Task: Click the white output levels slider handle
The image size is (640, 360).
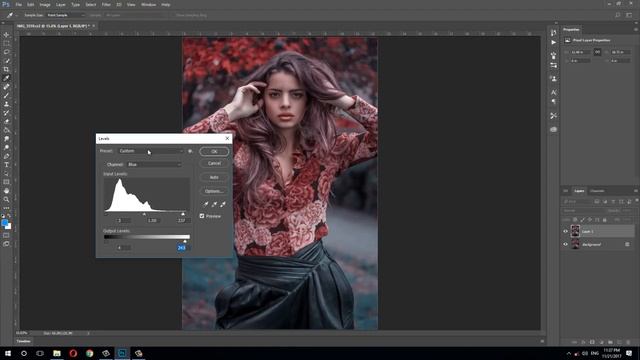Action: pyautogui.click(x=185, y=241)
